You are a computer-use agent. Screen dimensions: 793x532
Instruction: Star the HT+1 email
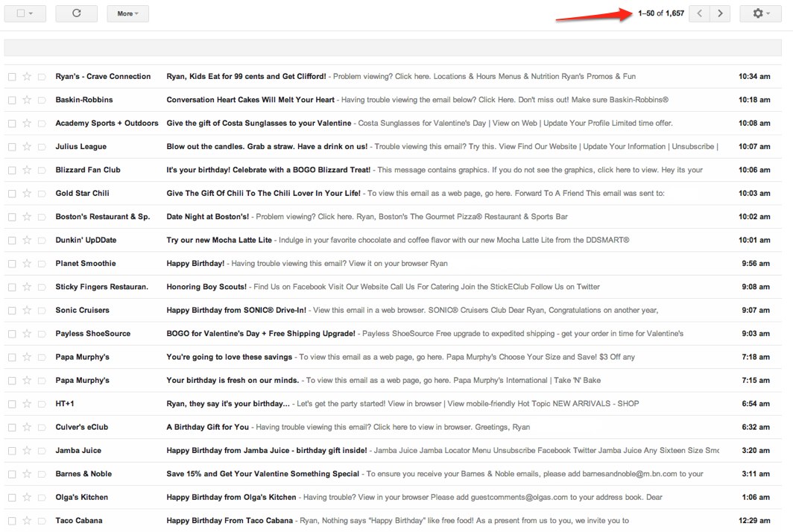coord(28,404)
